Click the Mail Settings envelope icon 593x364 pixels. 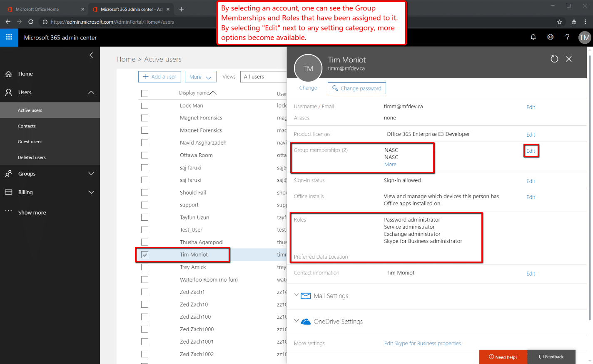[x=306, y=296]
